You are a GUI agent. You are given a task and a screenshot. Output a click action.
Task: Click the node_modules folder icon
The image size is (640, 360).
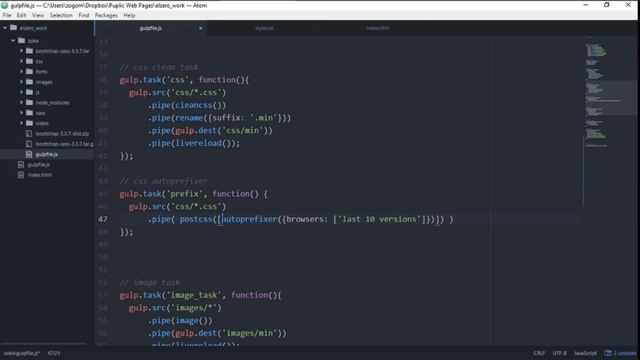29,102
